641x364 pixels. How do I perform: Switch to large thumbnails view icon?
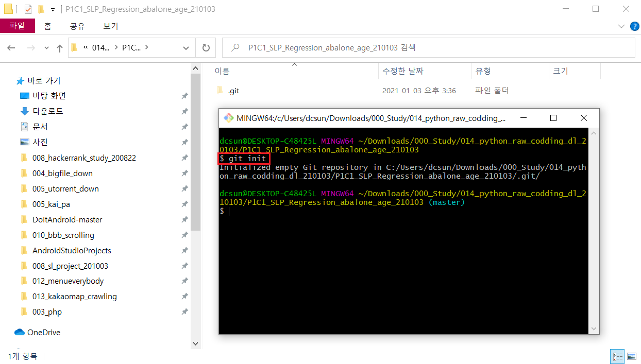[x=631, y=356]
